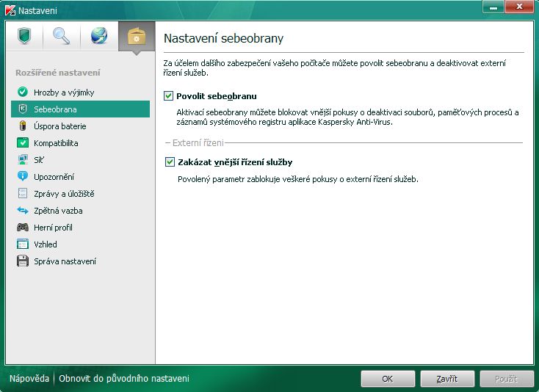The image size is (539, 392).
Task: Click the Vzhled window icon
Action: pos(23,244)
